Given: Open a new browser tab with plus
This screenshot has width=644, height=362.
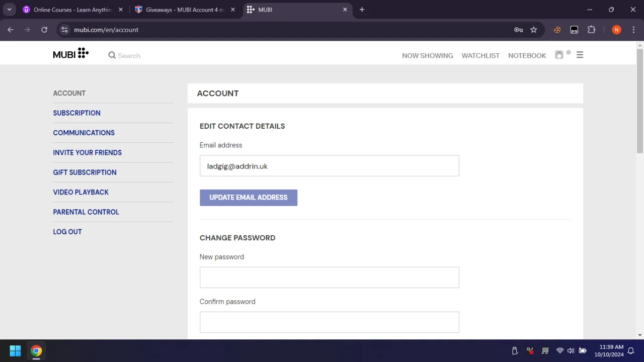Looking at the screenshot, I should (x=362, y=10).
